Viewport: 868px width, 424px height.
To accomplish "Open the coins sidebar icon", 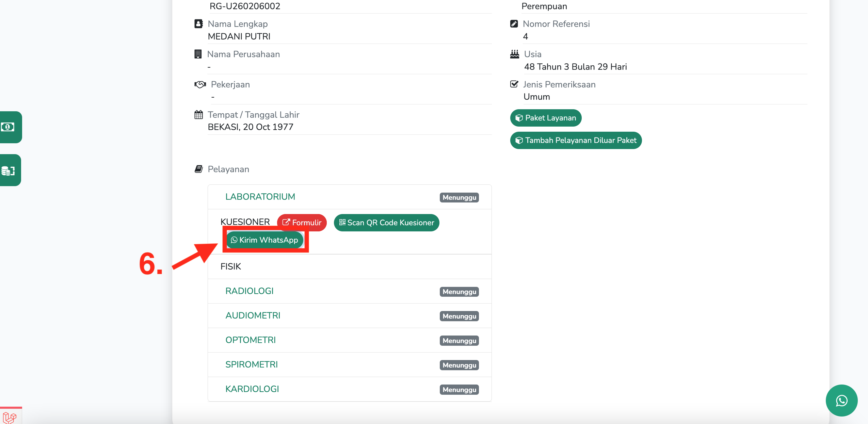I will coord(8,170).
